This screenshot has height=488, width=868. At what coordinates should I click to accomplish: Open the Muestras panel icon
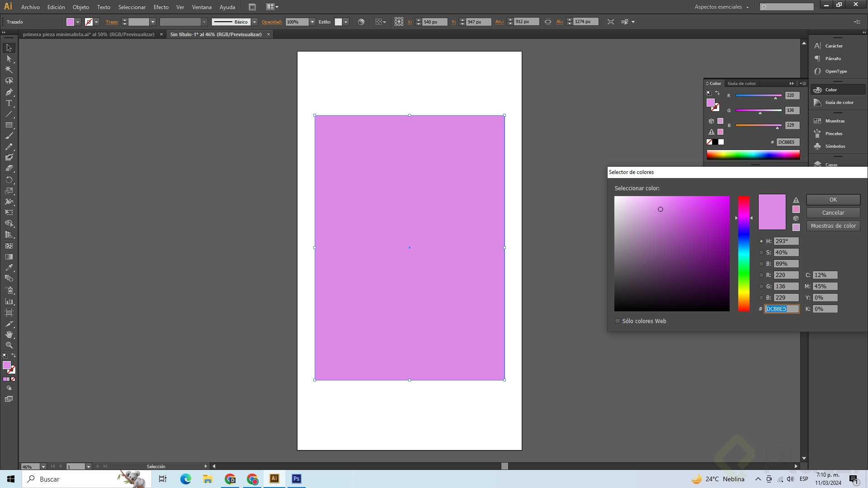pyautogui.click(x=817, y=121)
